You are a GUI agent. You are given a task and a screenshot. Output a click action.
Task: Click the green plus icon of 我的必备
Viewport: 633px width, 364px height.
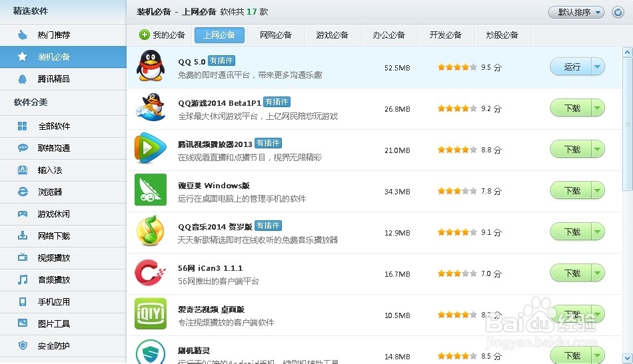click(x=144, y=35)
